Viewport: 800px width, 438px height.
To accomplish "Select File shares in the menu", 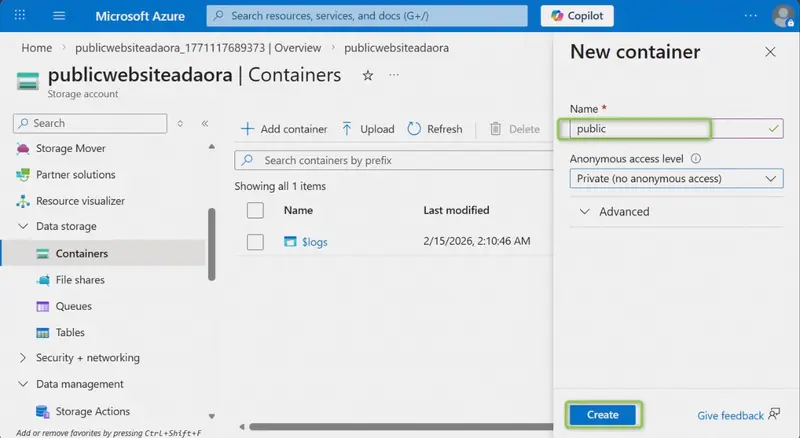I will [80, 280].
